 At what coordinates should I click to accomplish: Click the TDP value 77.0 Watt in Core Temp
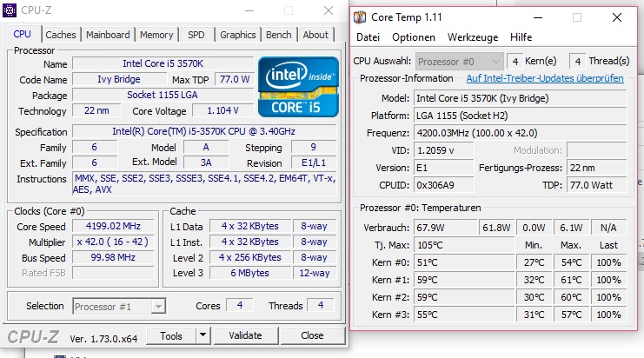pyautogui.click(x=597, y=185)
